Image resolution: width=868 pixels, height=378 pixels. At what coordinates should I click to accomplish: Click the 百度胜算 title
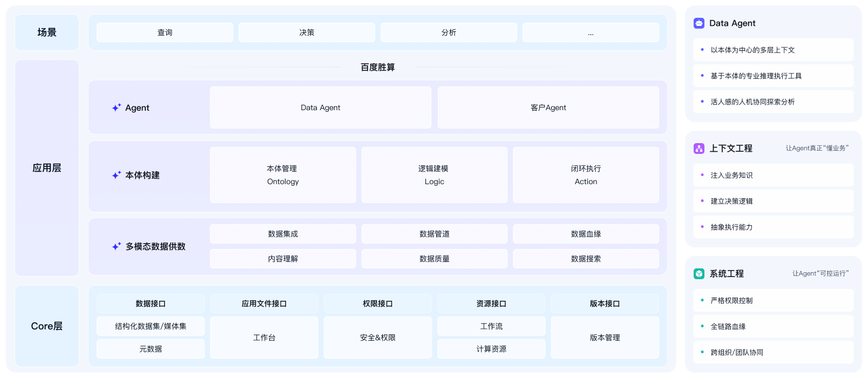coord(378,67)
